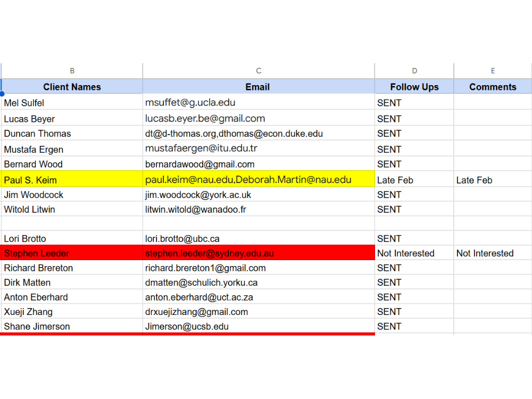This screenshot has height=399, width=532.
Task: Select SENT status for Shane Jimerson
Action: click(414, 326)
